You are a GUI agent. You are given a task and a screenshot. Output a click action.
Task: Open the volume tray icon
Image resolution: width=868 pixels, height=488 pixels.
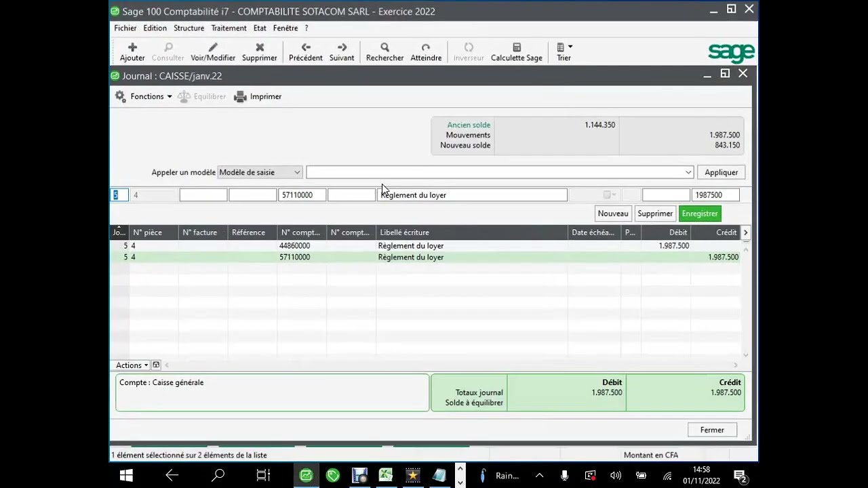click(616, 476)
